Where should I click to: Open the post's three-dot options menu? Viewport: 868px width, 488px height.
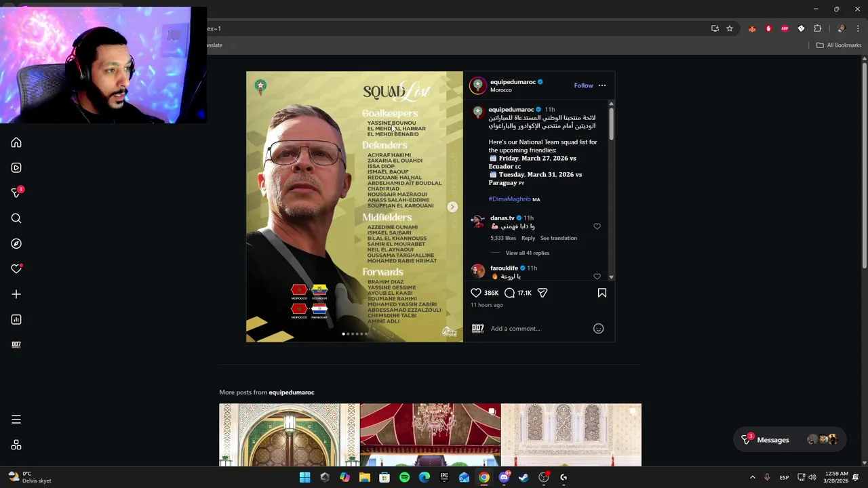pos(602,85)
